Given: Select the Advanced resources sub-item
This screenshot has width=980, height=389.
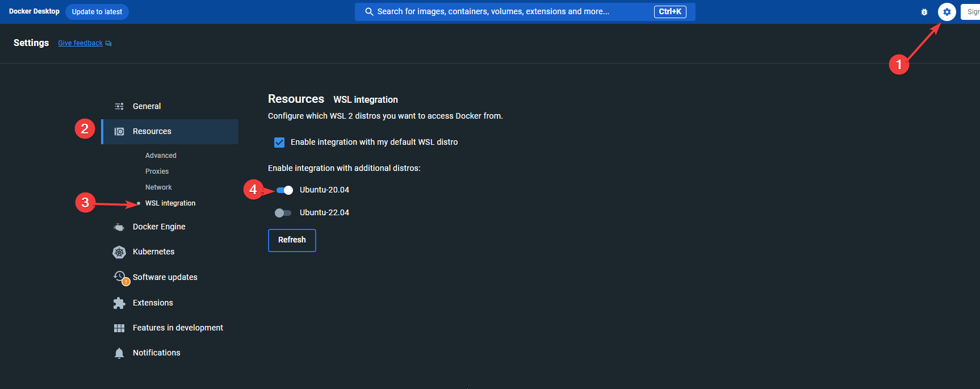Looking at the screenshot, I should coord(161,156).
